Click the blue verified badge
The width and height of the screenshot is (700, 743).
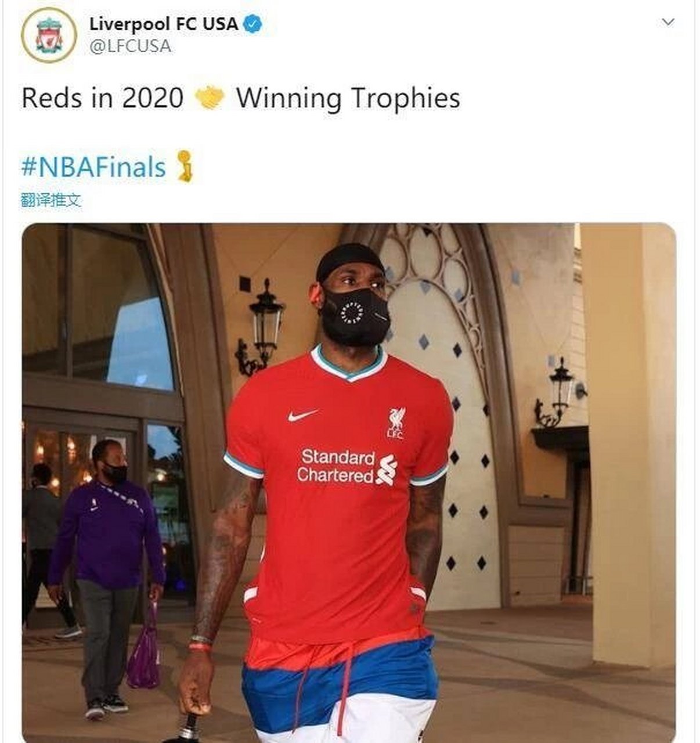(x=253, y=24)
